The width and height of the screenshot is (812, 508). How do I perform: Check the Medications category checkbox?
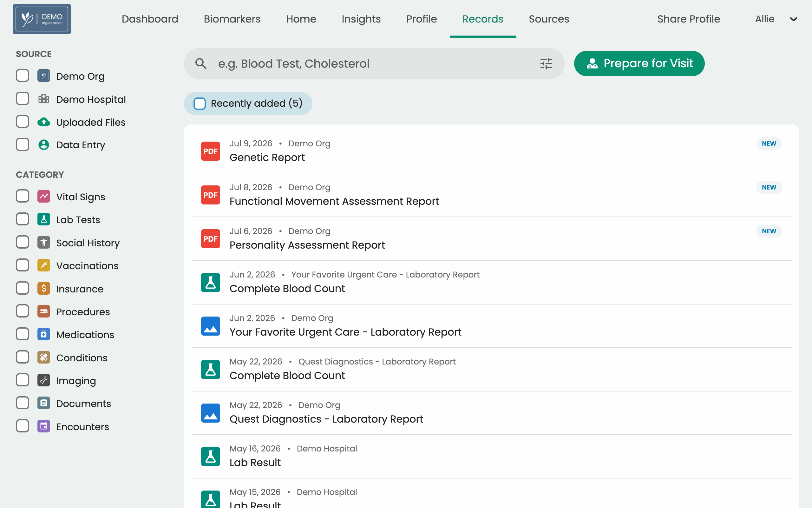click(23, 334)
